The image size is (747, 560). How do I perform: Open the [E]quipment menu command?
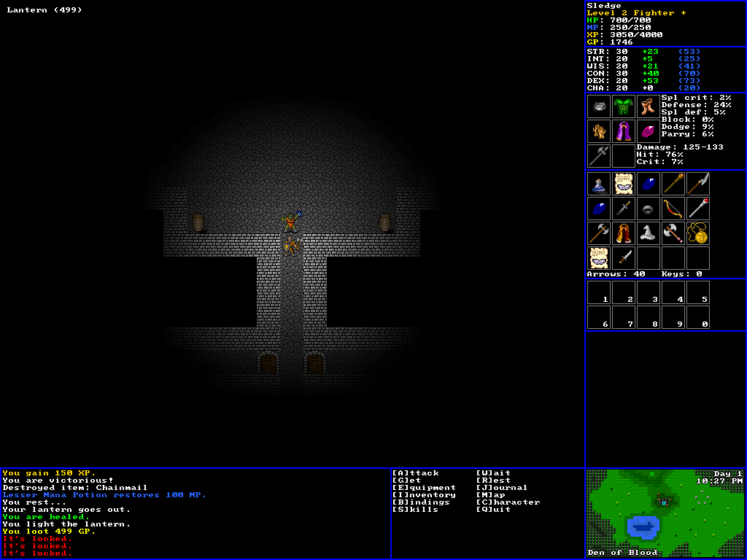(423, 488)
